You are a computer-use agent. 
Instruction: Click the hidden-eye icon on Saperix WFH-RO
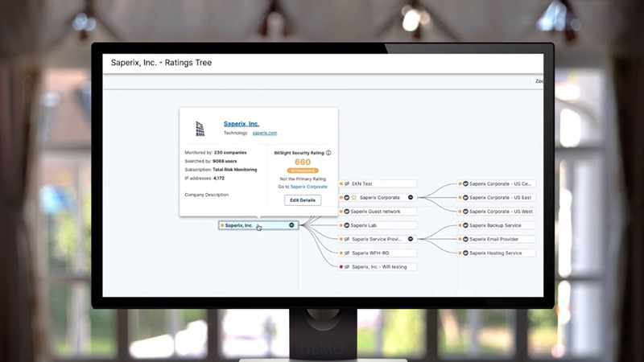coord(347,253)
